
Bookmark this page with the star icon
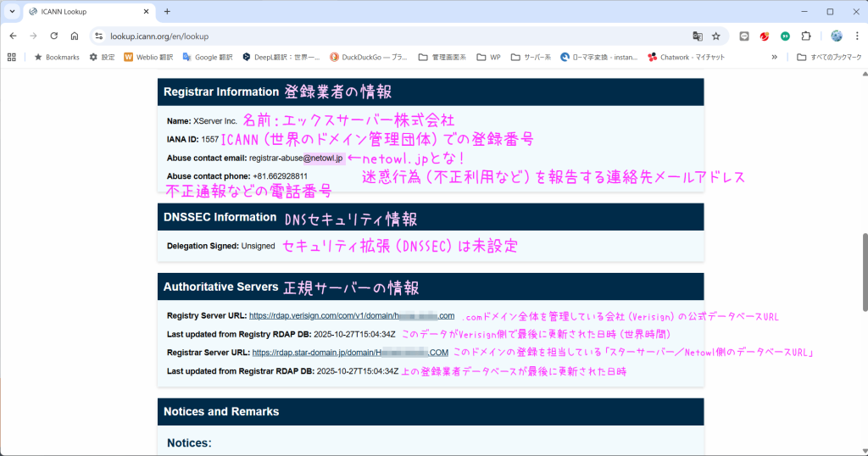coord(716,36)
